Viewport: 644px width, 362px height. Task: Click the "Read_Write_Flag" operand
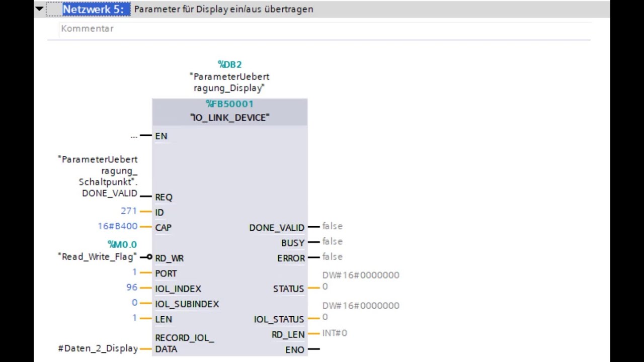[97, 257]
